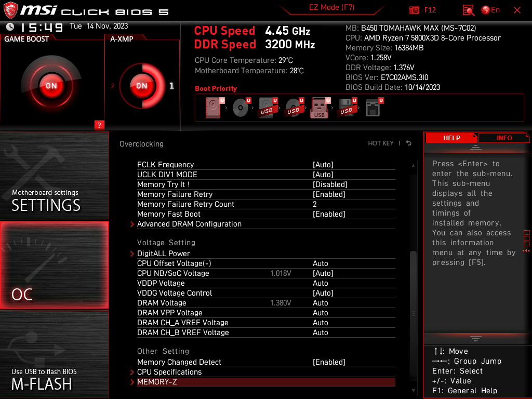
Task: Select the USB hard disk boot icon
Action: (x=268, y=108)
